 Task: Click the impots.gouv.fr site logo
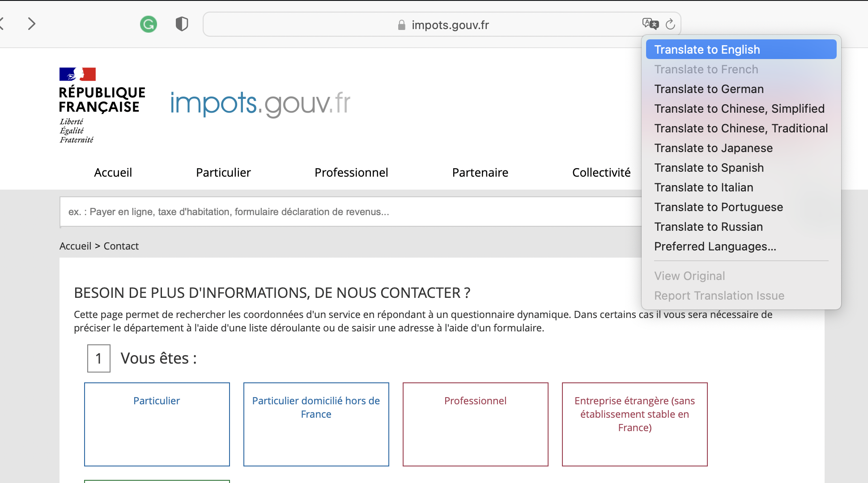(260, 103)
